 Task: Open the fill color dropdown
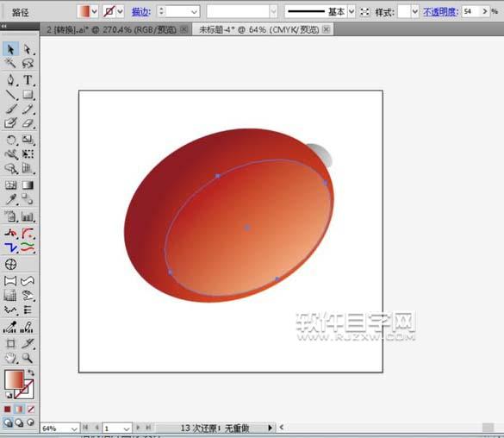94,12
